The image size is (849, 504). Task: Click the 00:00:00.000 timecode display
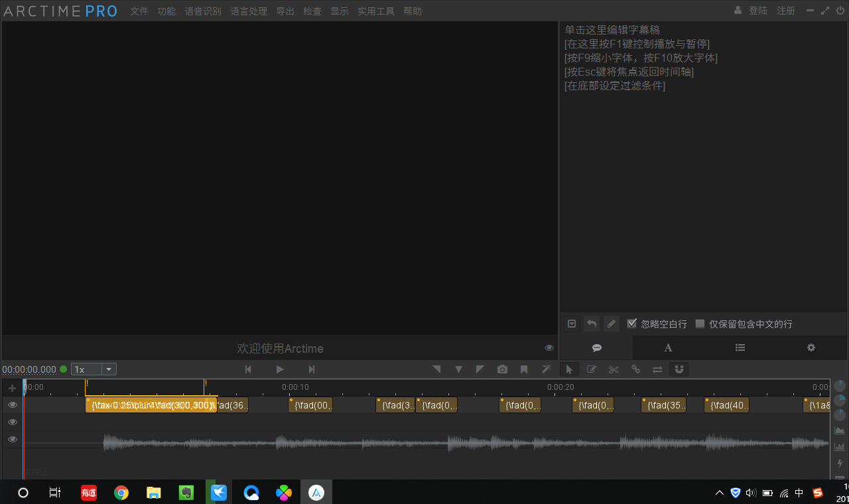(x=29, y=369)
